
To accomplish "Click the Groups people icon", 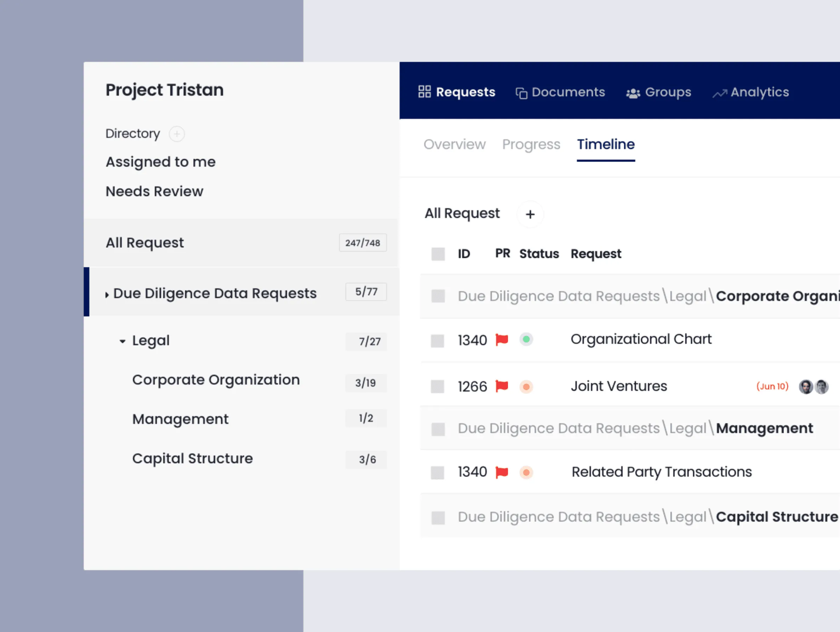I will (x=633, y=93).
